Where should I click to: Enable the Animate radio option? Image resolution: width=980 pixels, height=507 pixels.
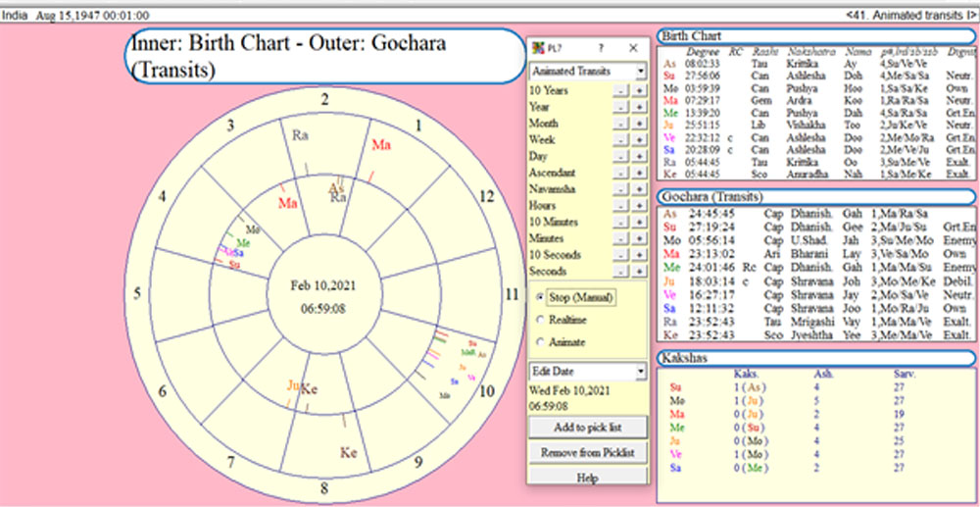coord(540,342)
